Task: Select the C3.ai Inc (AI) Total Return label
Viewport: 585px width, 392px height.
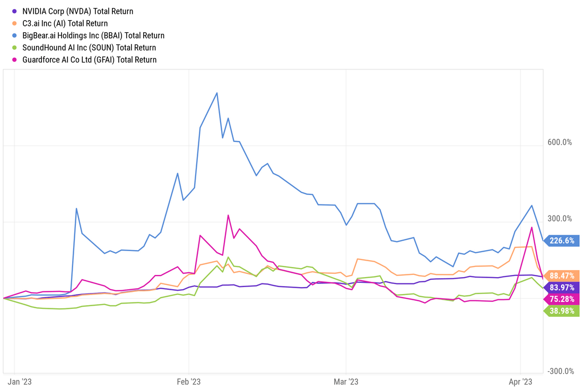Action: click(x=65, y=23)
